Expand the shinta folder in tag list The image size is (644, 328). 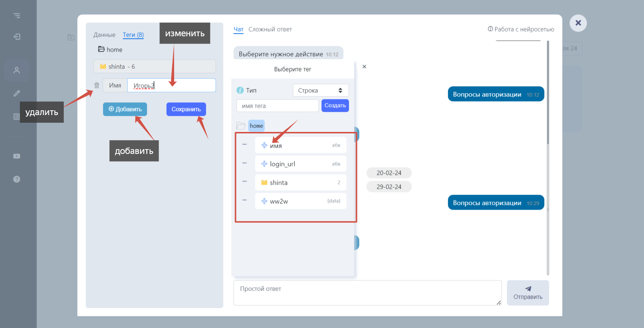tap(301, 183)
